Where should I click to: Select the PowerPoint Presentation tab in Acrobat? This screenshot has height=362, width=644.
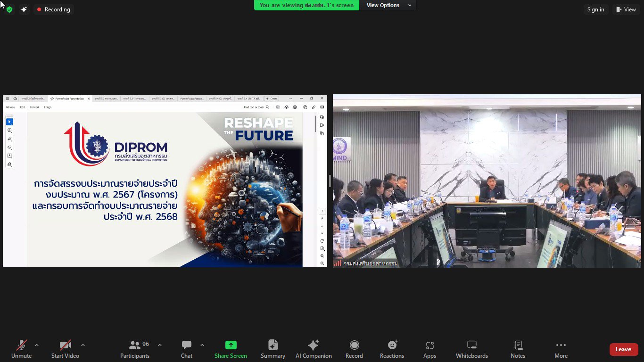(70, 99)
